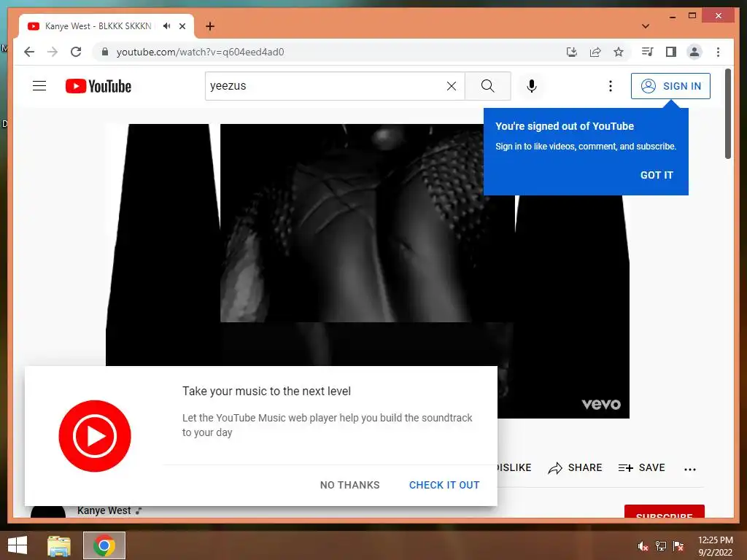The height and width of the screenshot is (560, 747).
Task: Open Action Center flag icon
Action: click(678, 545)
